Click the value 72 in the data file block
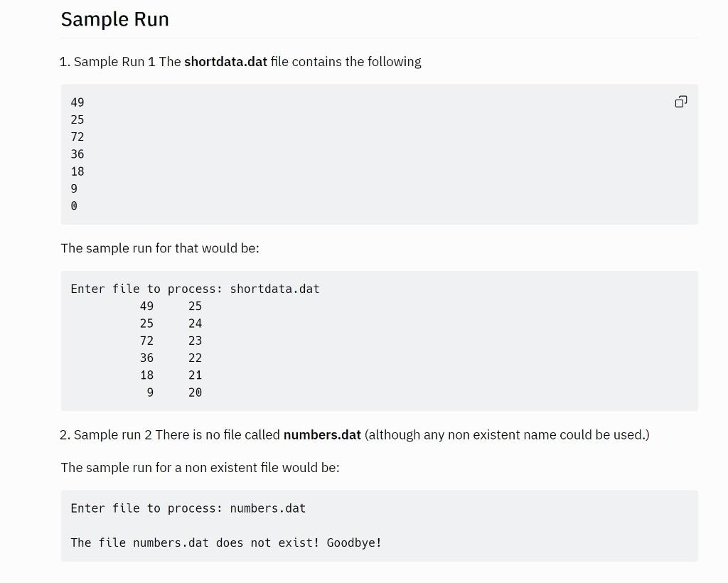Screen dimensions: 728x583 (x=77, y=137)
